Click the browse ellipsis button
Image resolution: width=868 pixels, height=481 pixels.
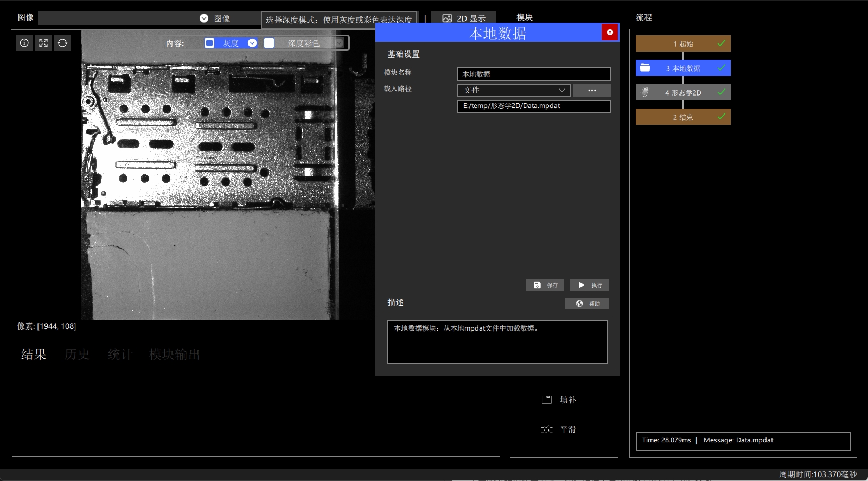592,90
